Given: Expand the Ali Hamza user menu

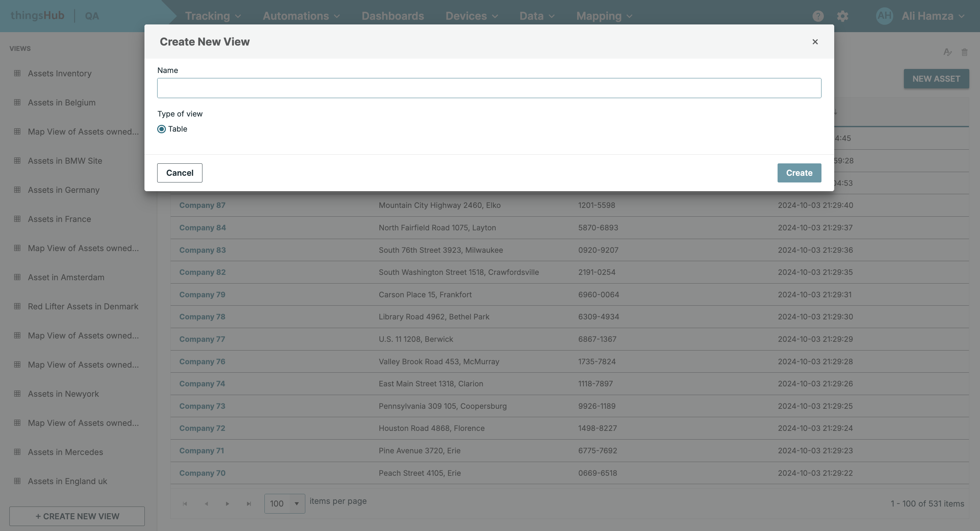Looking at the screenshot, I should click(932, 16).
